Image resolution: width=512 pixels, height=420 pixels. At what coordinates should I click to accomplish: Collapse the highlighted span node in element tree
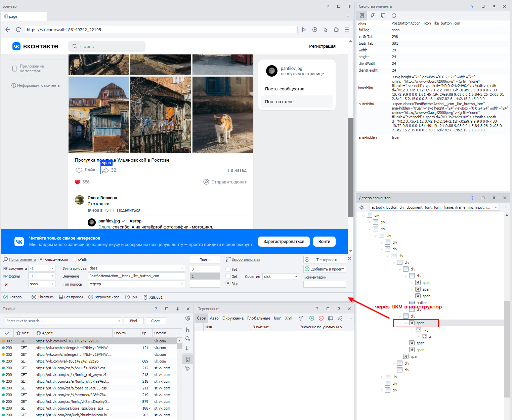click(406, 323)
